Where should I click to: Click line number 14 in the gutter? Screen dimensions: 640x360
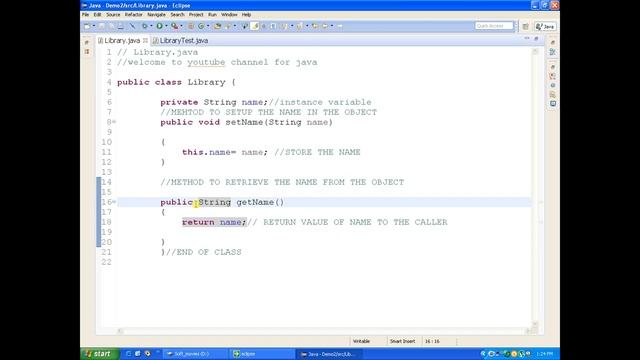click(107, 182)
